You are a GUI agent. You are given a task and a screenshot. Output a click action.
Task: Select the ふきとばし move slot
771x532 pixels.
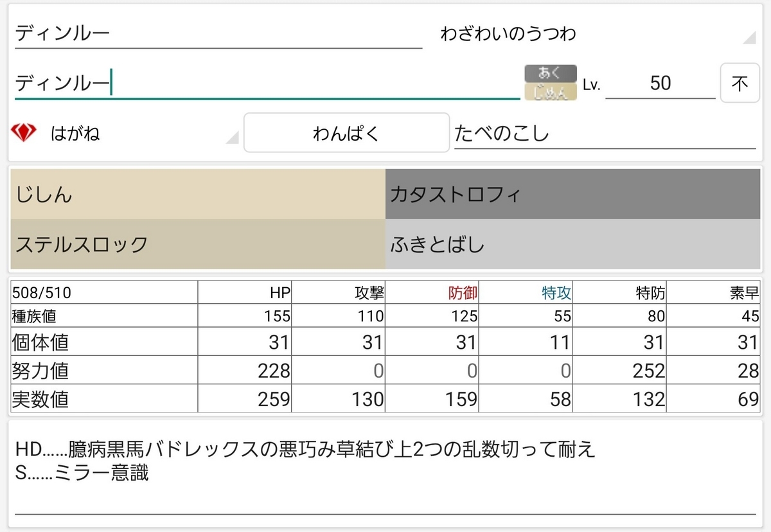[572, 244]
